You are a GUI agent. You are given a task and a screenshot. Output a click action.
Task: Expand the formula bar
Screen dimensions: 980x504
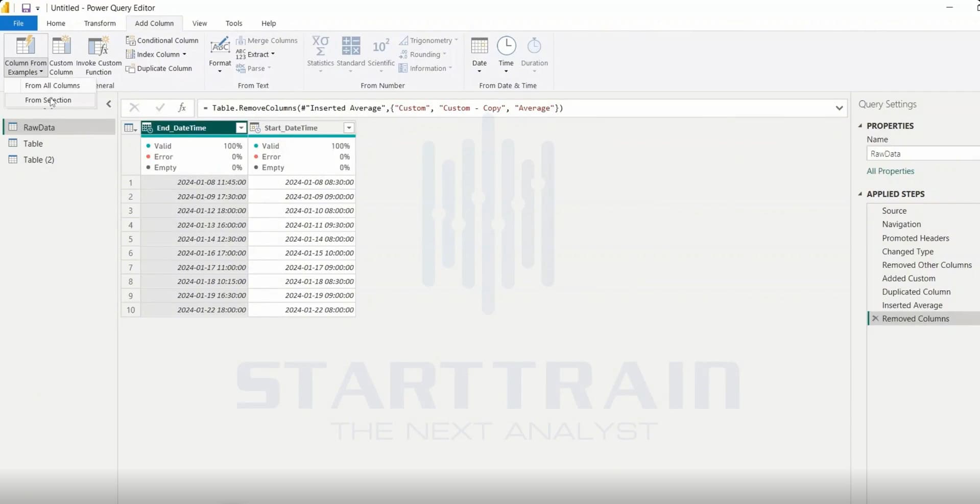point(839,108)
